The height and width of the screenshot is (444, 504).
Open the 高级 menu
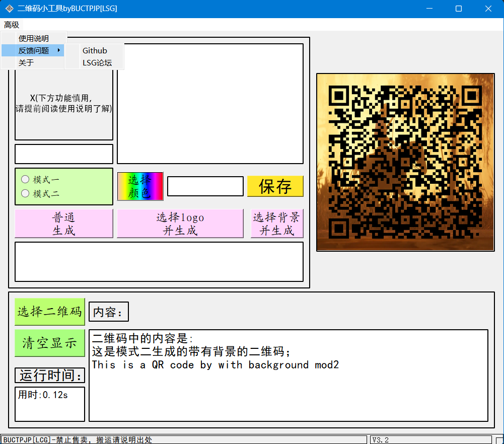tap(12, 25)
